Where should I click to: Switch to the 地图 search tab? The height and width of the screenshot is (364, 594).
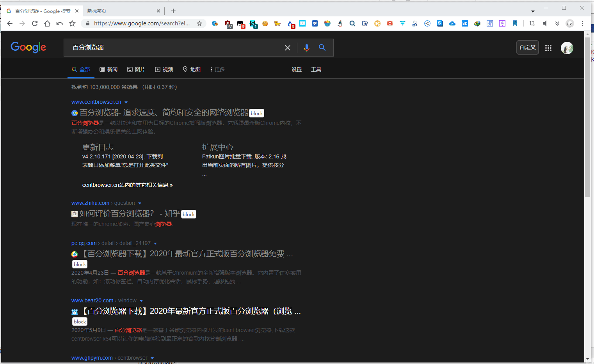192,69
